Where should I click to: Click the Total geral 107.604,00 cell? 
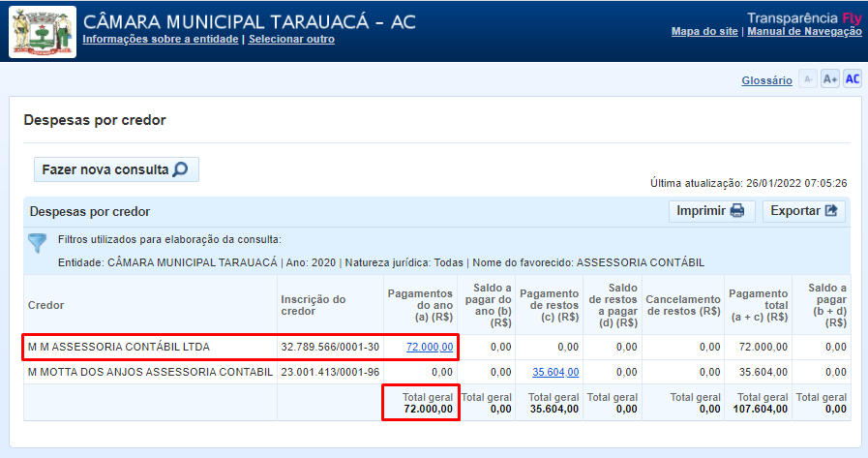[x=758, y=403]
